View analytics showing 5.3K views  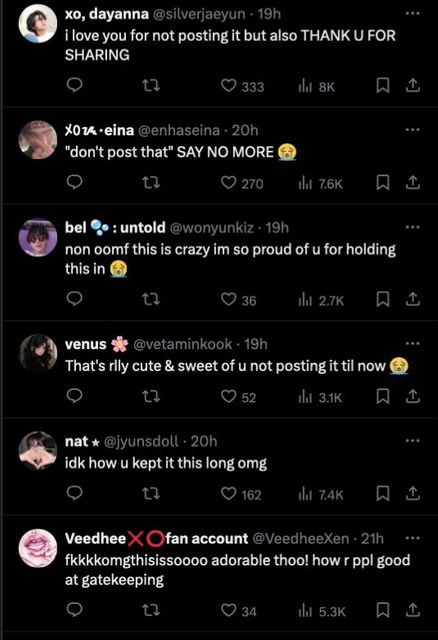coord(322,611)
